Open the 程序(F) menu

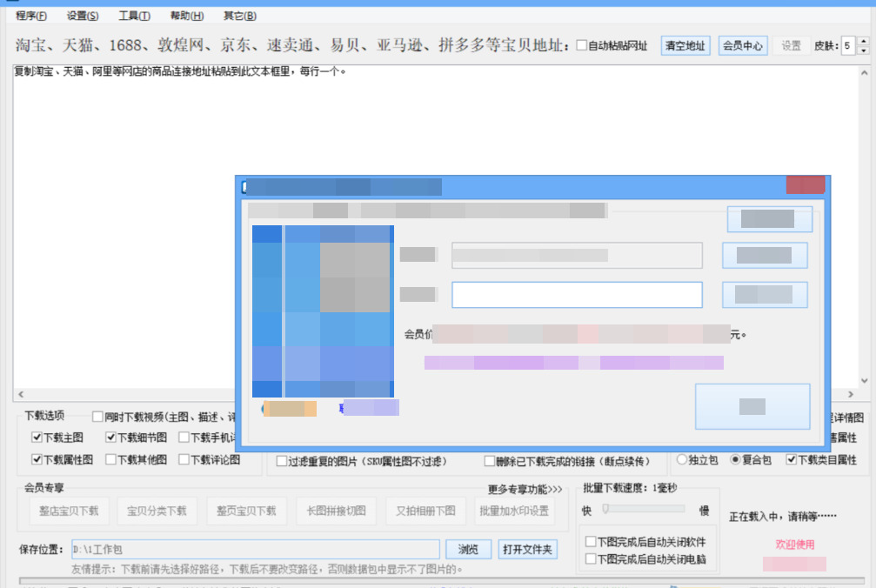[x=30, y=16]
